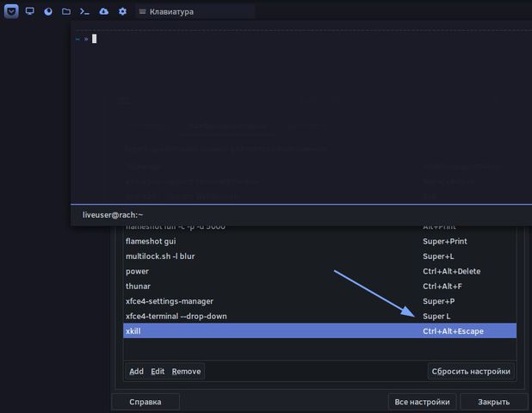Click the show desktop monitor icon
Viewport: 532px width, 413px height.
30,11
